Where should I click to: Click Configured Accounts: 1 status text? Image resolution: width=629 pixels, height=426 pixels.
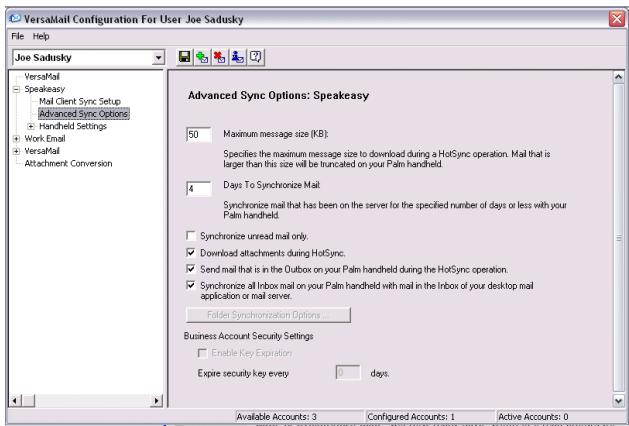pyautogui.click(x=411, y=417)
